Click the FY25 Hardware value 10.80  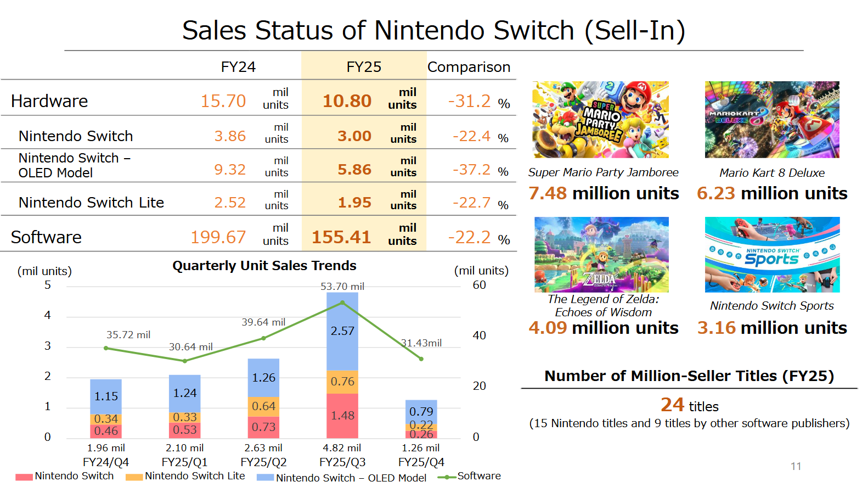[347, 101]
